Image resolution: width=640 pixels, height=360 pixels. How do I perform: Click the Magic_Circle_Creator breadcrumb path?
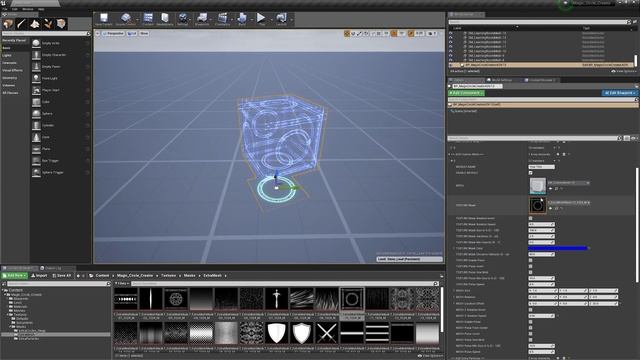click(x=135, y=276)
